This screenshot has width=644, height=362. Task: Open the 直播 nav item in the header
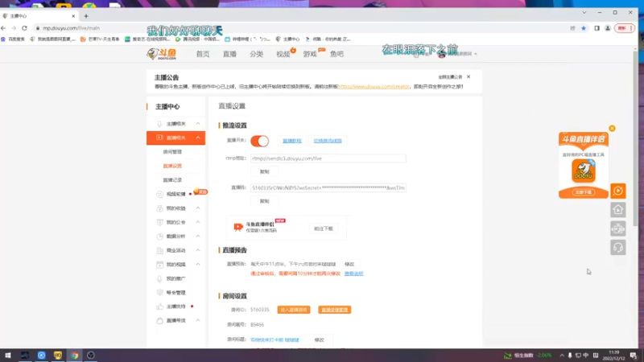pos(229,54)
